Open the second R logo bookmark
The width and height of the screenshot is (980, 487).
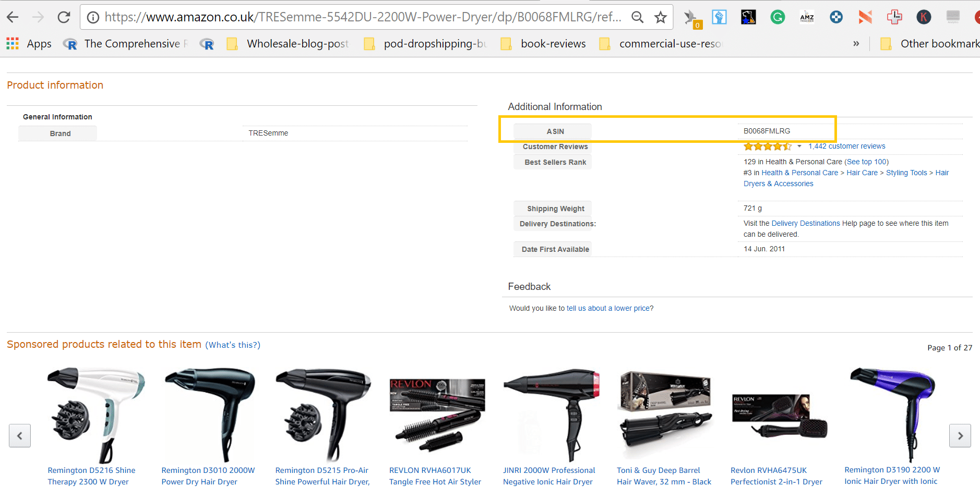pos(207,44)
